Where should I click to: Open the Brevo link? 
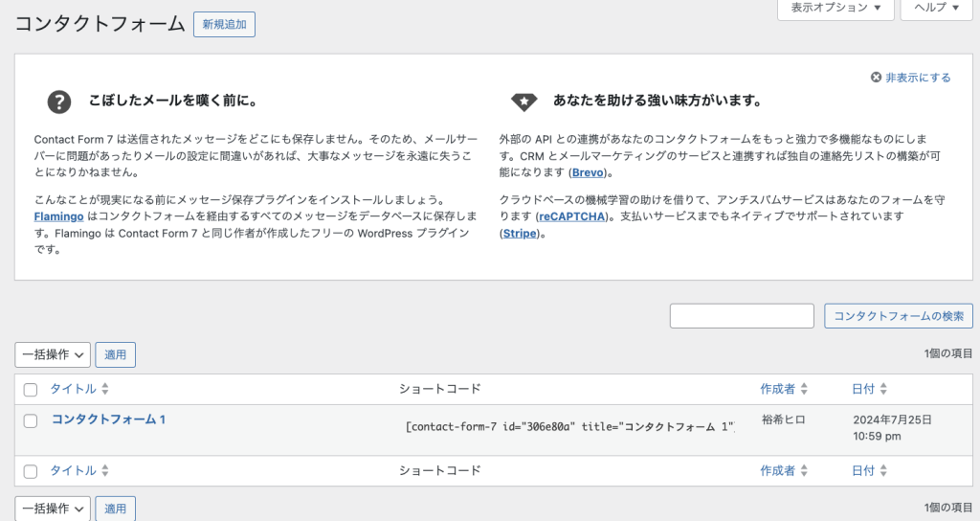(x=589, y=172)
